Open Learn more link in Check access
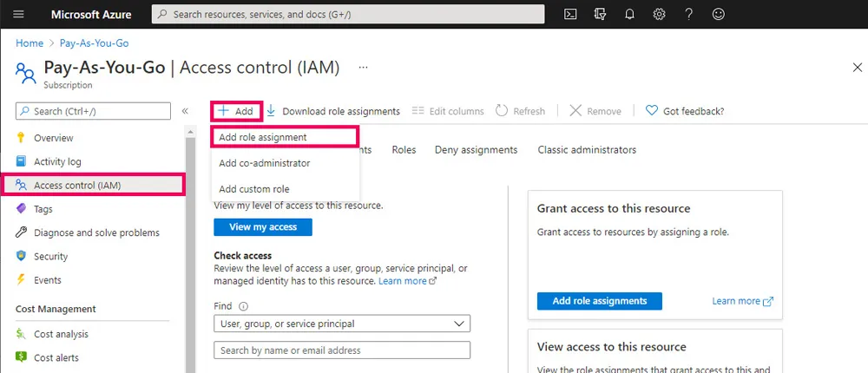This screenshot has width=868, height=373. point(407,281)
